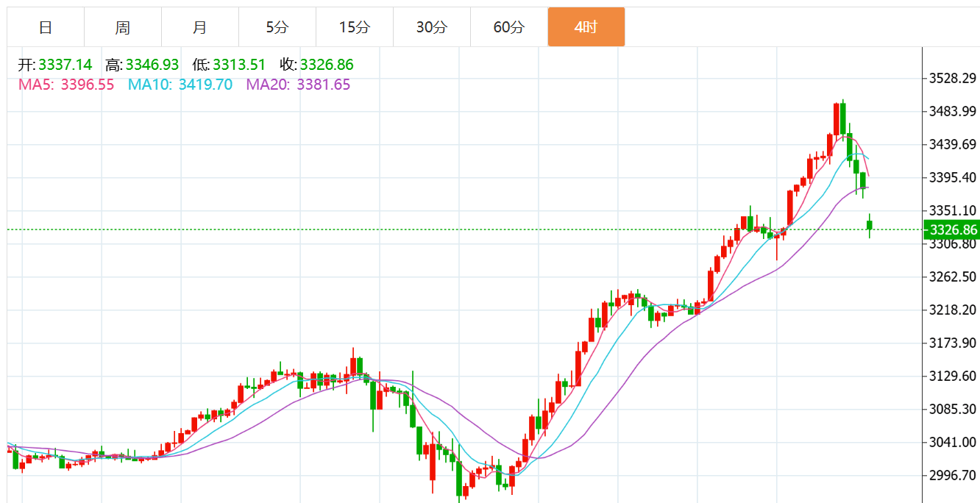Open the 5分 timeframe tab
Viewport: 980px width, 503px height.
coord(277,27)
